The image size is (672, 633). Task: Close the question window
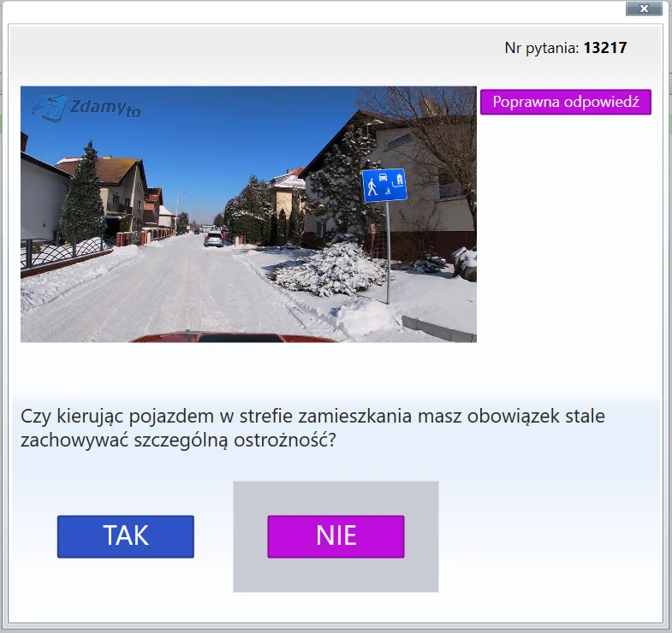click(643, 9)
